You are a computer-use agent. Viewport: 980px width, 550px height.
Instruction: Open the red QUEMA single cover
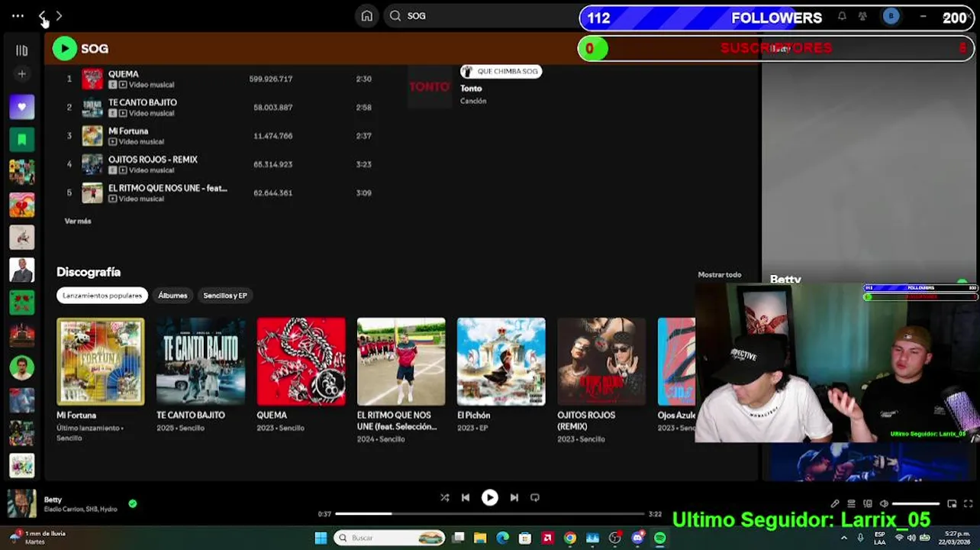[x=301, y=361]
